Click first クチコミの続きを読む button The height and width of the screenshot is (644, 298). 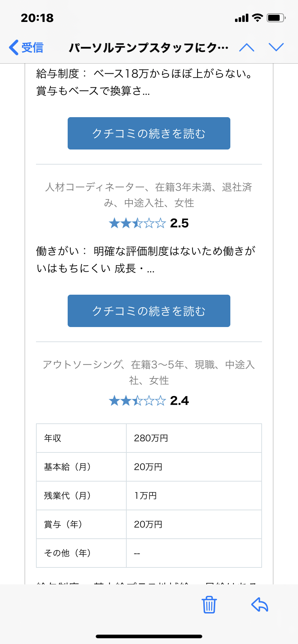[149, 133]
